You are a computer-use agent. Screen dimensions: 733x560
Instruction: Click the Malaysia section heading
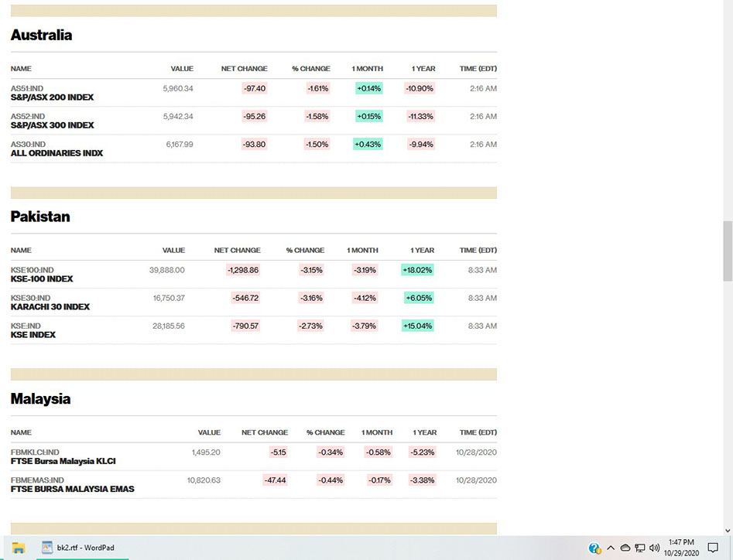click(x=41, y=399)
